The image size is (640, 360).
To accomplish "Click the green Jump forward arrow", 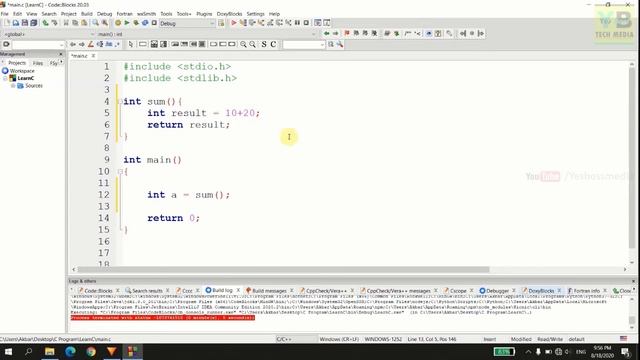I will click(336, 33).
